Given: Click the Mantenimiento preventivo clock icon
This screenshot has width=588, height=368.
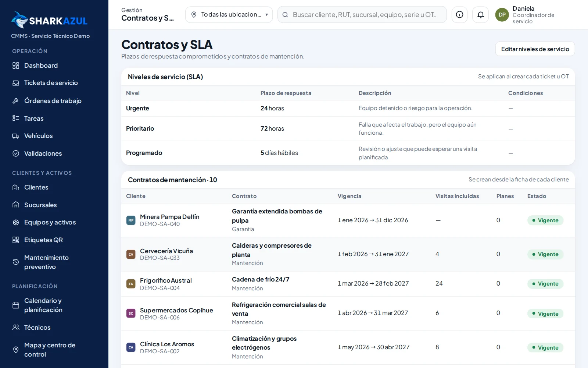Looking at the screenshot, I should pos(16,262).
